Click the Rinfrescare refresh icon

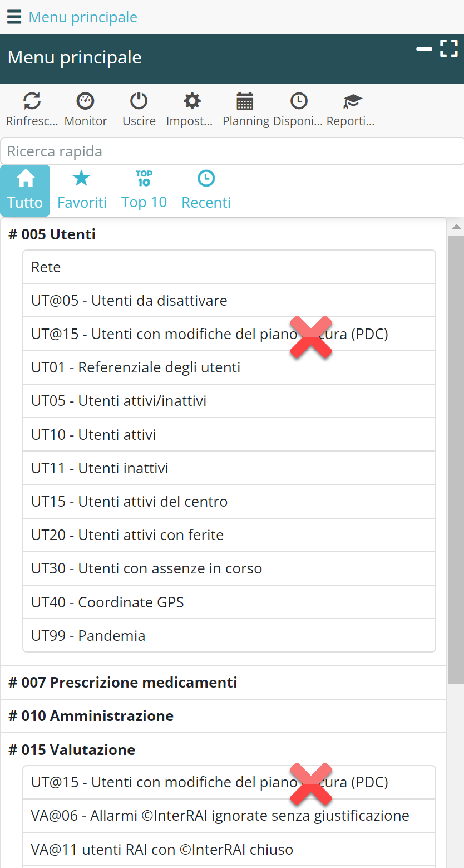[32, 101]
